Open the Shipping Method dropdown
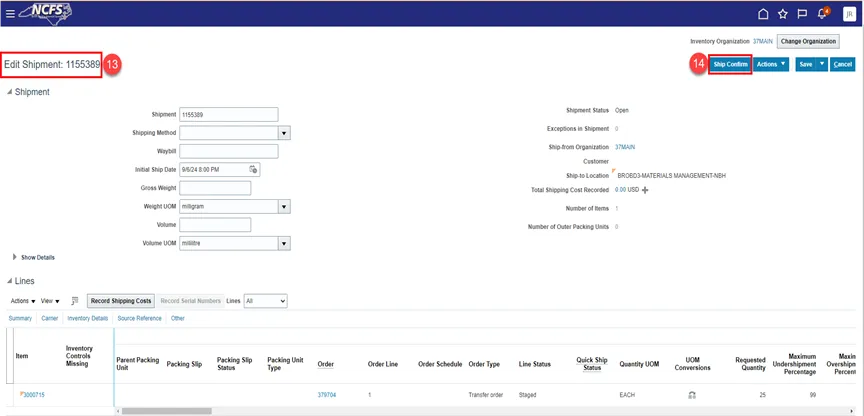 284,132
